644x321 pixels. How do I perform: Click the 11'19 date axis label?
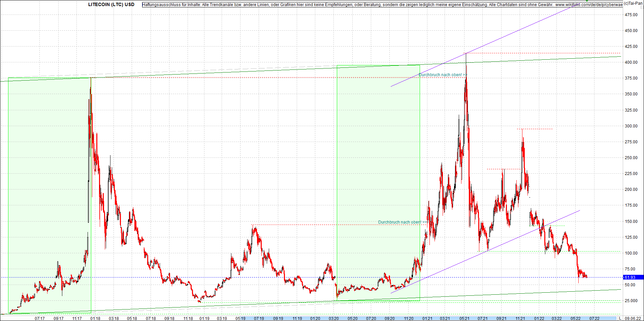click(297, 319)
